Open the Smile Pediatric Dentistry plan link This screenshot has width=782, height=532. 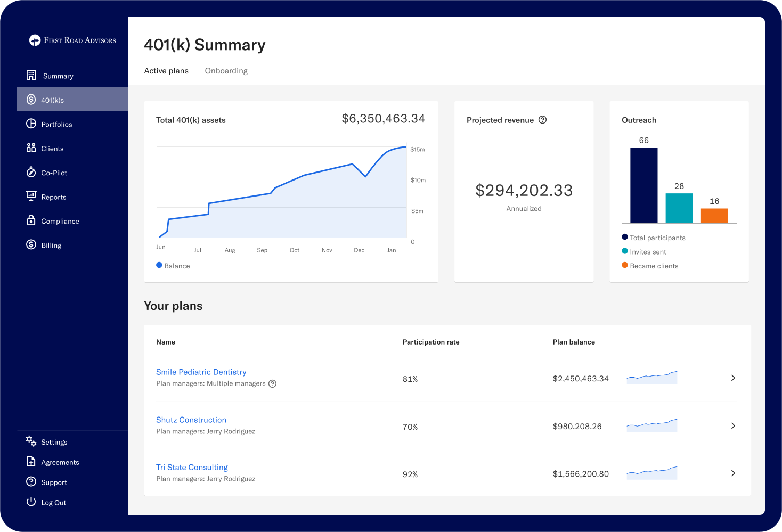pos(201,372)
